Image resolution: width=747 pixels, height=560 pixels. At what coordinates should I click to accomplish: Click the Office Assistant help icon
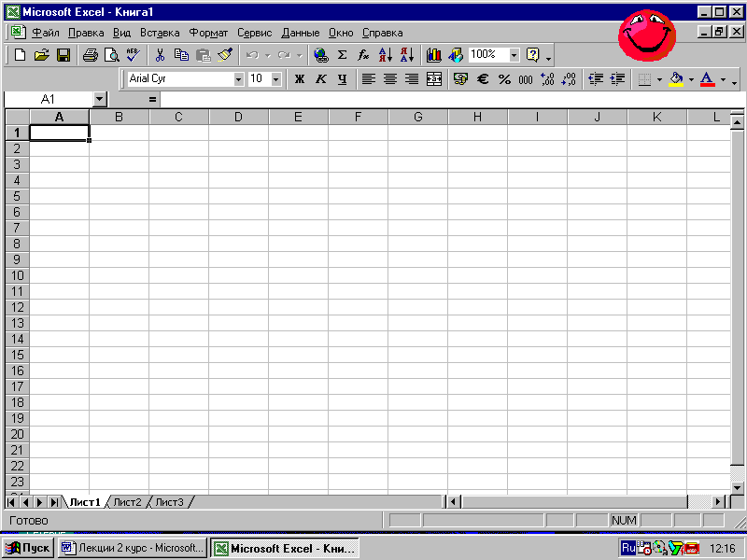point(532,55)
